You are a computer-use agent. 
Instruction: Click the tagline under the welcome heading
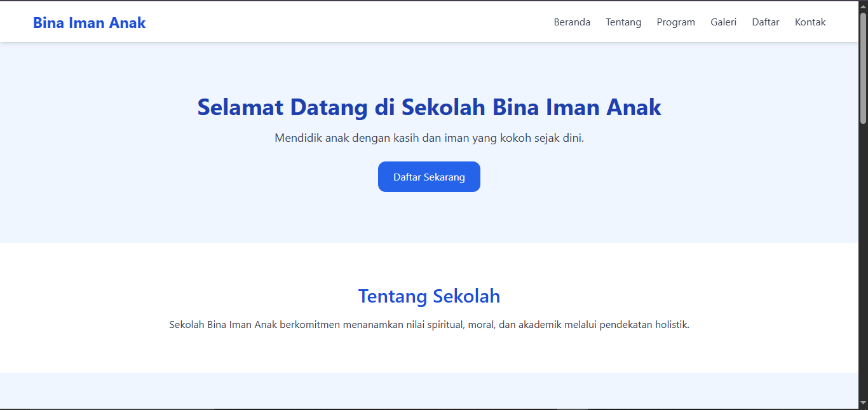tap(429, 137)
